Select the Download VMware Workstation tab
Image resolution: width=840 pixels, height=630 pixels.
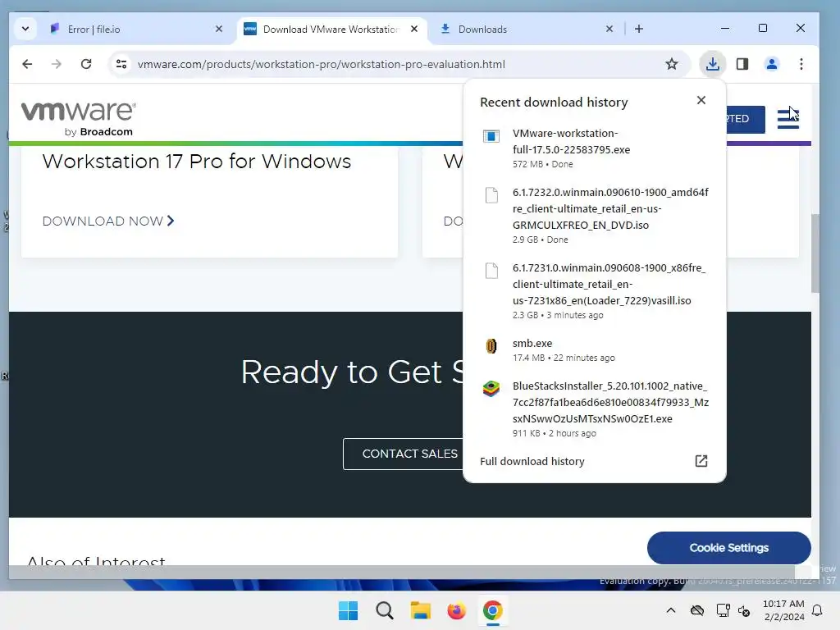[332, 29]
